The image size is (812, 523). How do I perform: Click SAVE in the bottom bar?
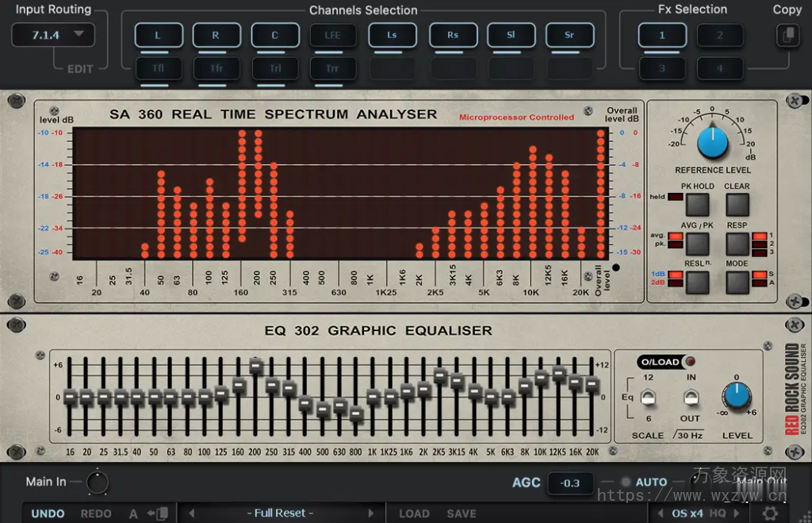[x=462, y=513]
